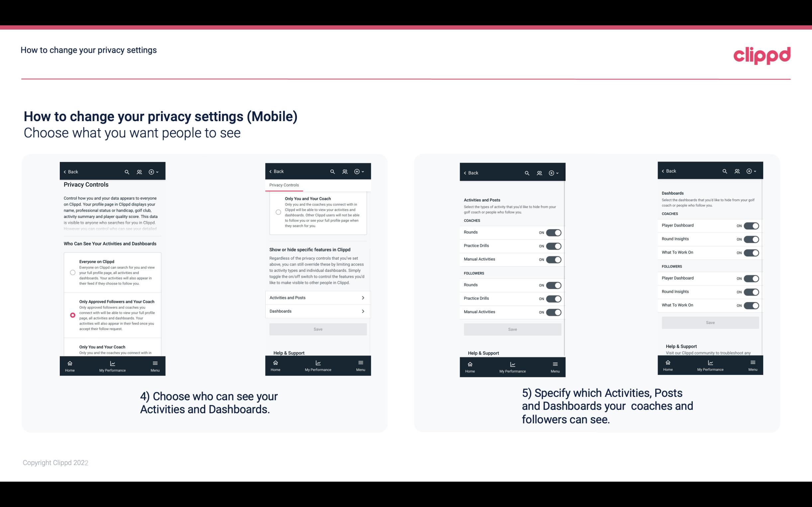The width and height of the screenshot is (812, 507).
Task: Toggle Player Dashboard OFF for Followers
Action: 751,278
